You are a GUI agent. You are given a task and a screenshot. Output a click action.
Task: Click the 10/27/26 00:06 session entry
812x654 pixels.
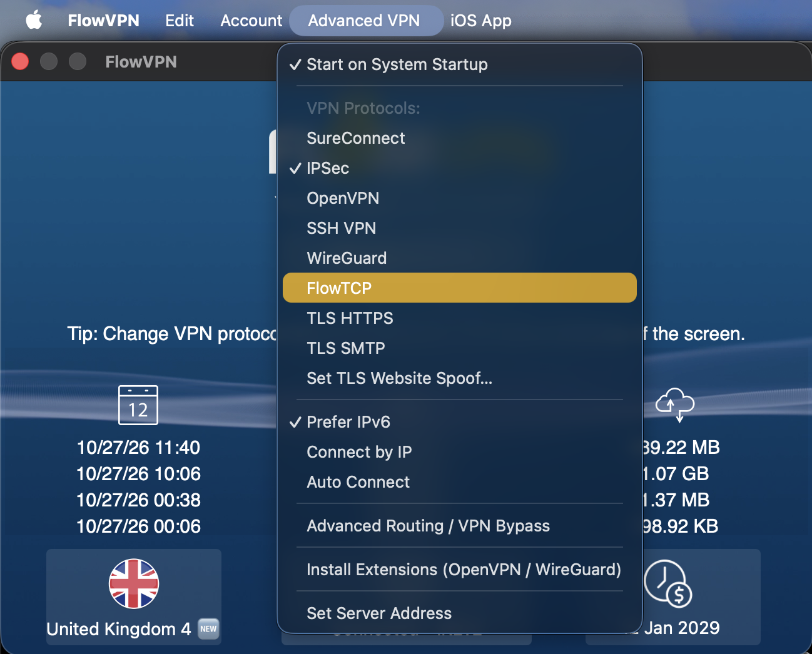pyautogui.click(x=138, y=526)
